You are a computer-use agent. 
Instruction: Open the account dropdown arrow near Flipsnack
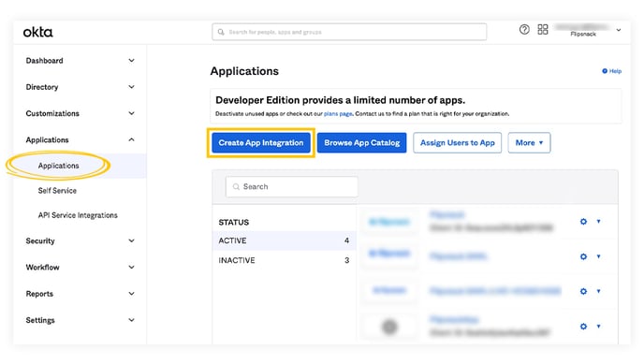click(x=619, y=30)
